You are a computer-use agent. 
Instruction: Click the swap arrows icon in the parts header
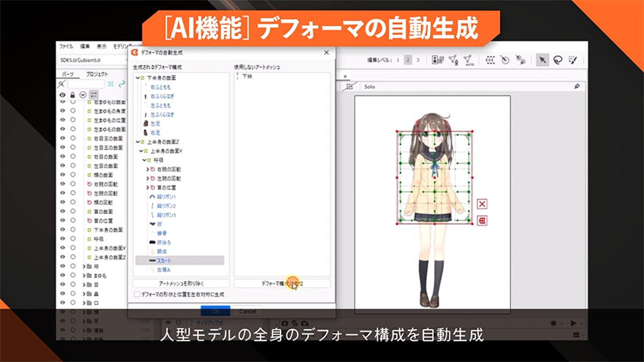point(94,95)
